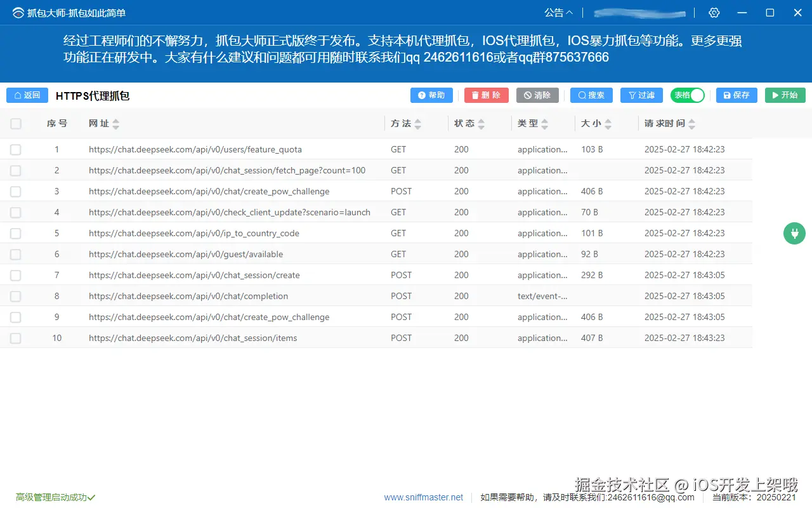Sort by the 网址 URL column arrows
This screenshot has width=812, height=508.
tap(115, 124)
